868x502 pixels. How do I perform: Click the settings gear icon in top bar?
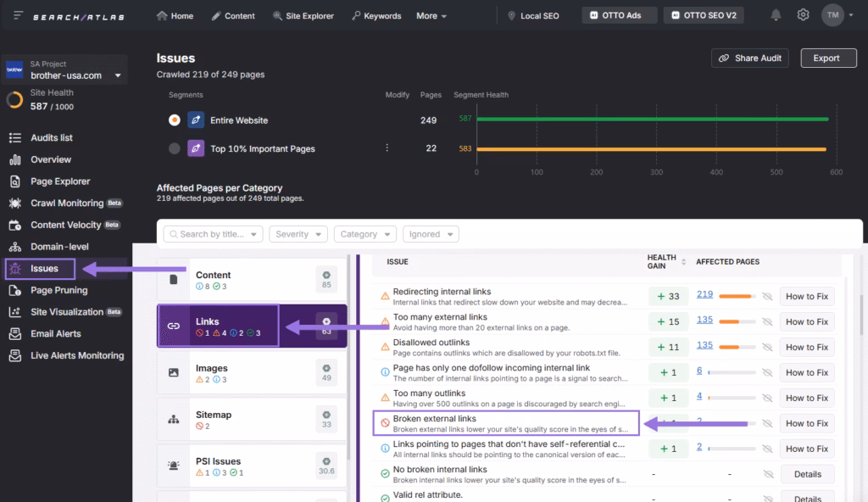[x=803, y=14]
